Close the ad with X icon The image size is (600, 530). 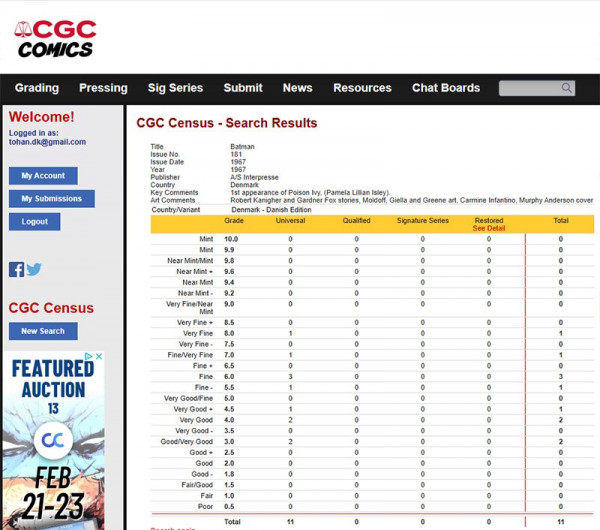coord(99,356)
